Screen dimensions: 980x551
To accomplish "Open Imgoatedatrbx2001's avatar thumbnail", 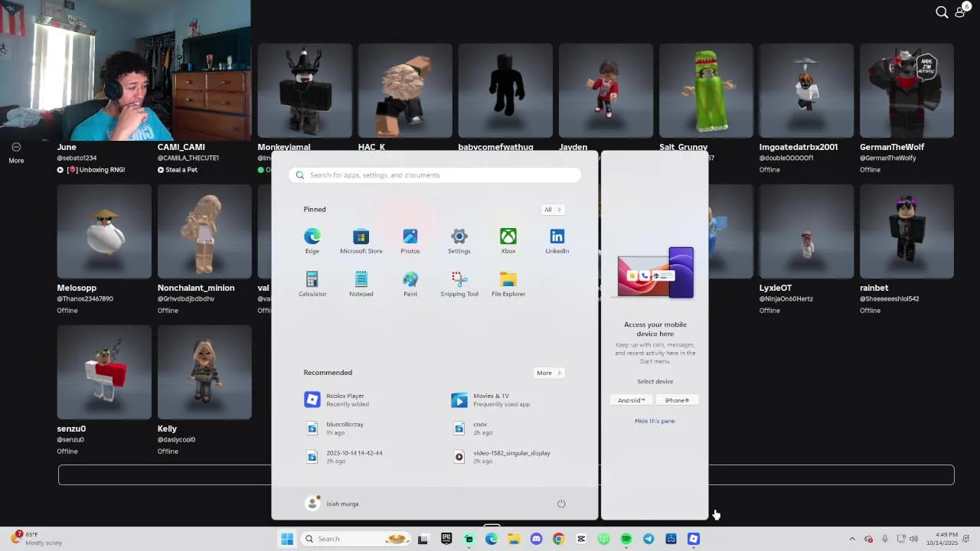I will point(806,91).
